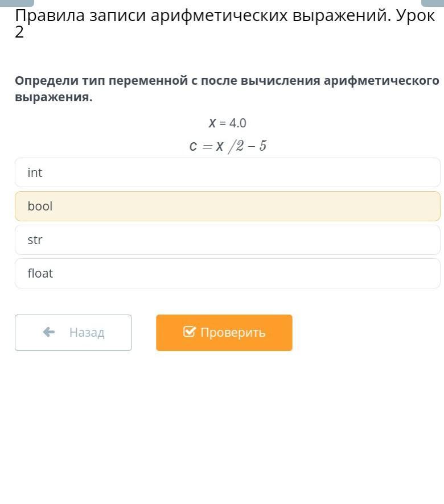This screenshot has width=444, height=504.
Task: Click the gray tab at top-right corner
Action: [x=433, y=3]
